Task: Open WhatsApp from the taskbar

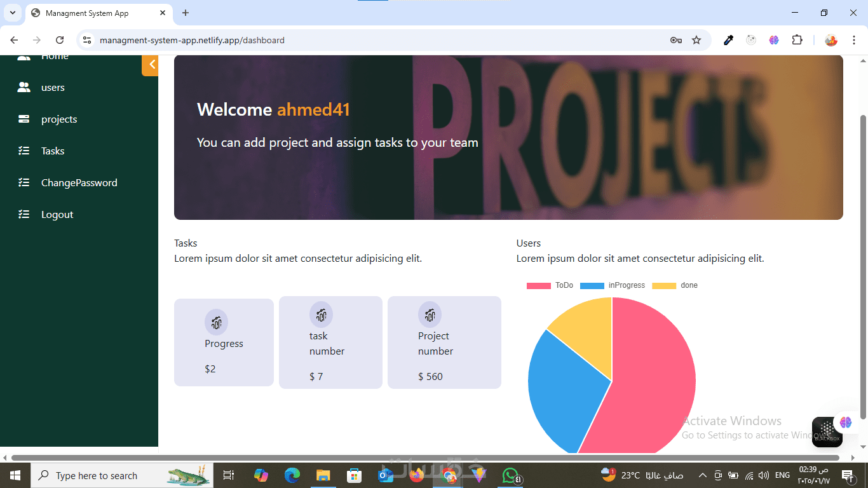Action: point(511,475)
